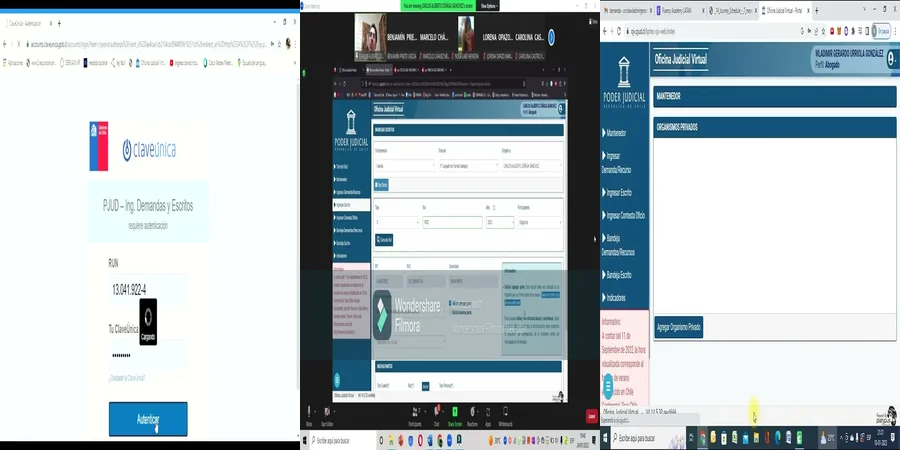
Task: Select Ingresar Escrito in shared screen sidebar
Action: click(351, 204)
